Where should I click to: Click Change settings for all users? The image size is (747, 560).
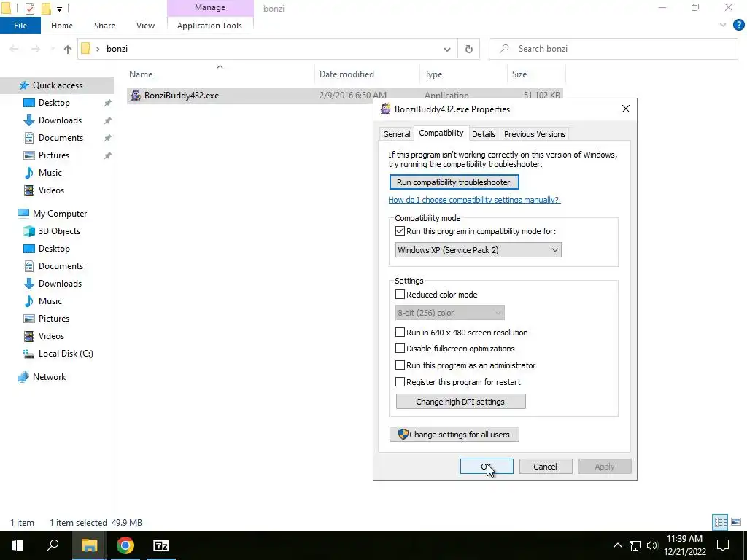[x=454, y=435]
